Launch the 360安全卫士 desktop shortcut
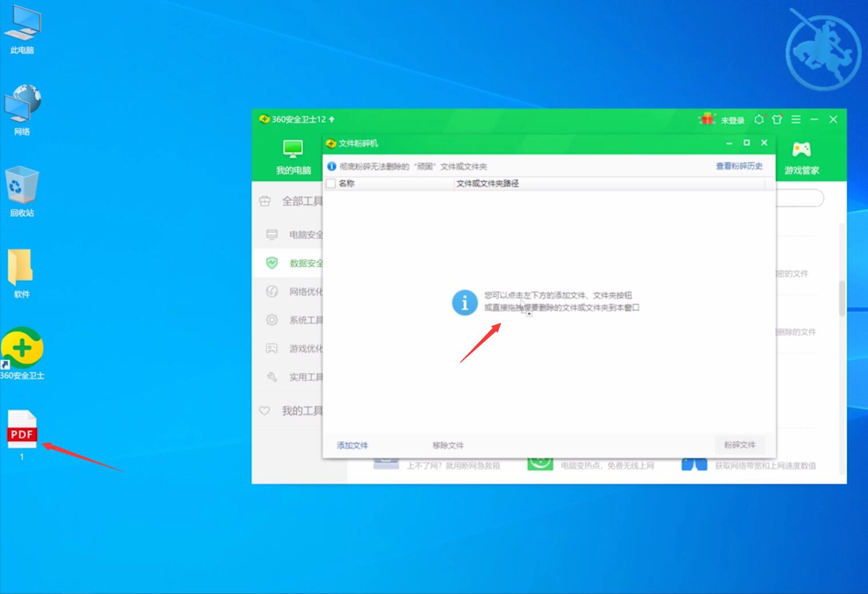The image size is (868, 594). 22,354
